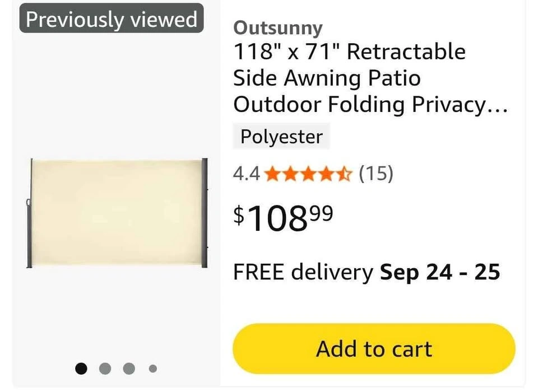
Task: Switch to the second image dot
Action: [x=105, y=368]
